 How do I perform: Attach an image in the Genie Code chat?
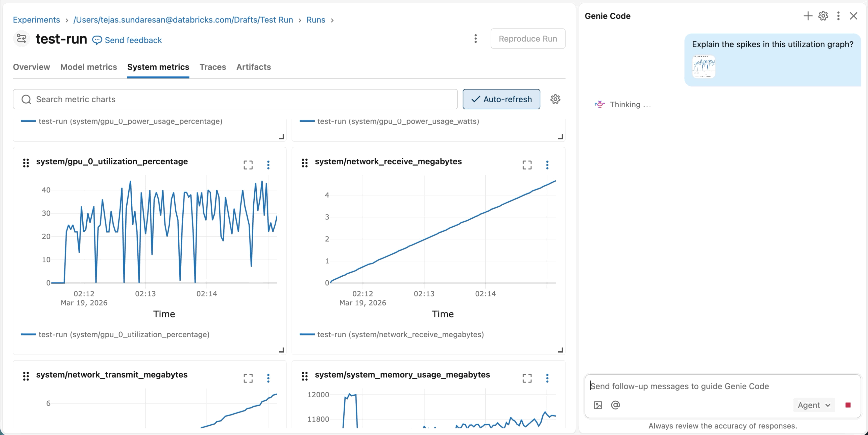(598, 405)
